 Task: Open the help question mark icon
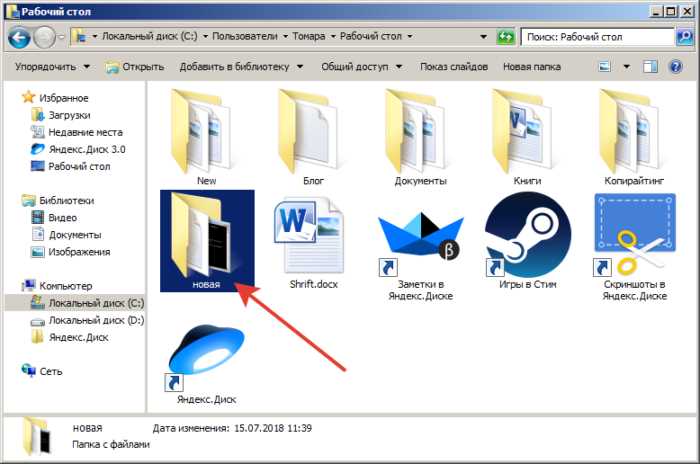676,67
